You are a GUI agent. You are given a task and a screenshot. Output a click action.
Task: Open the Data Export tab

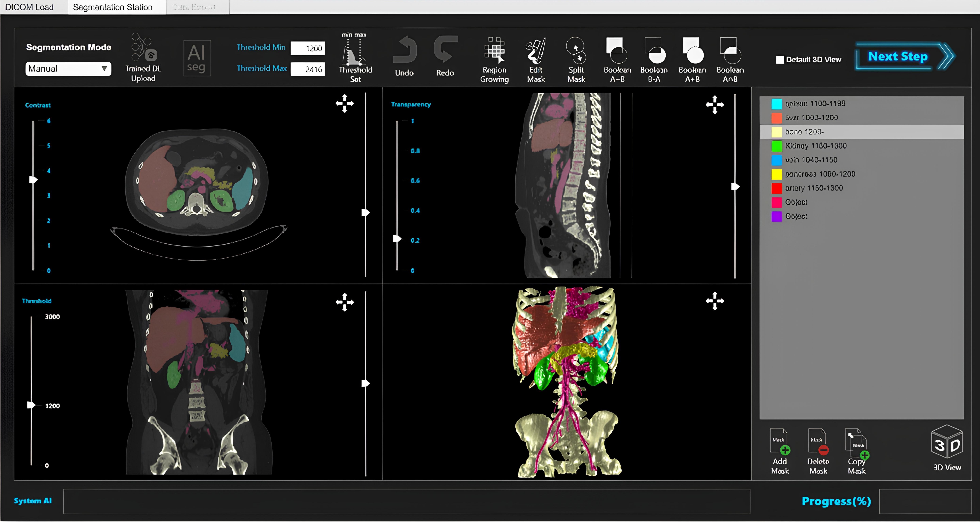pos(194,7)
